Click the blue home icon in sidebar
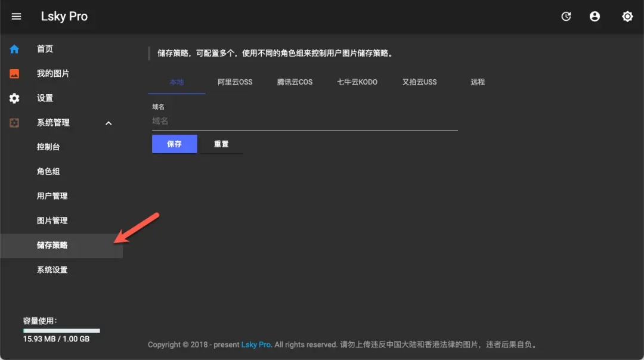The image size is (644, 360). [14, 49]
